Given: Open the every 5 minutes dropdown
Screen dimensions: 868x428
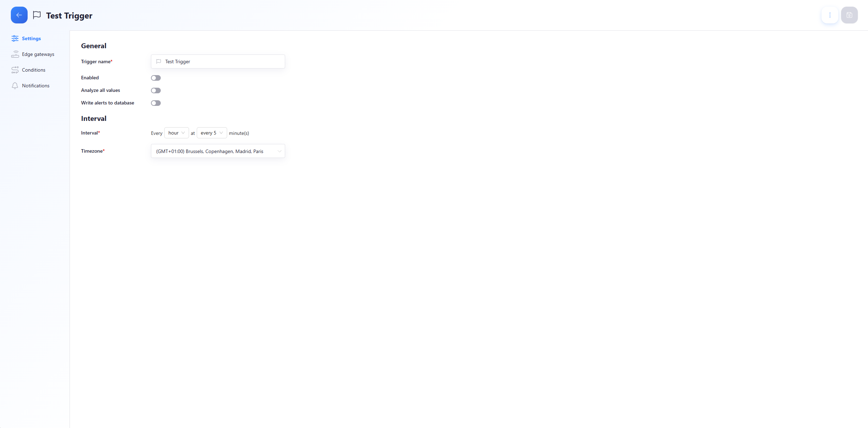Looking at the screenshot, I should [x=212, y=133].
